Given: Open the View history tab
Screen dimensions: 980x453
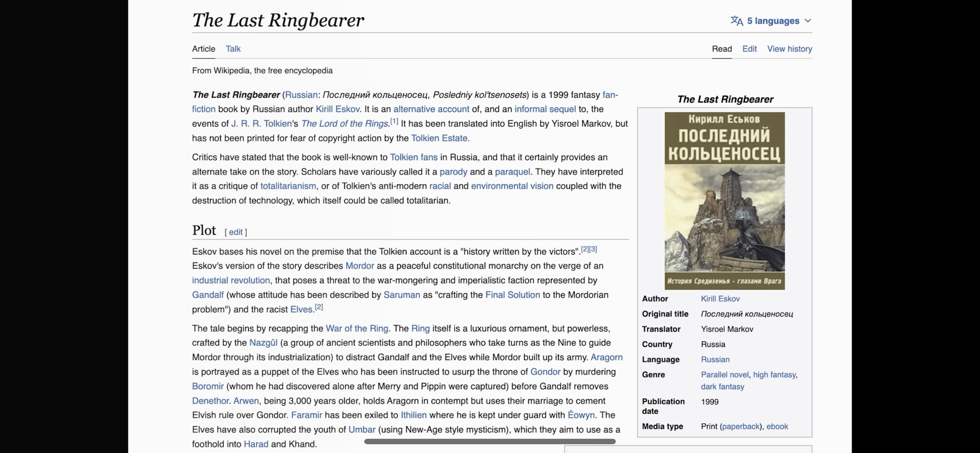Looking at the screenshot, I should 789,49.
